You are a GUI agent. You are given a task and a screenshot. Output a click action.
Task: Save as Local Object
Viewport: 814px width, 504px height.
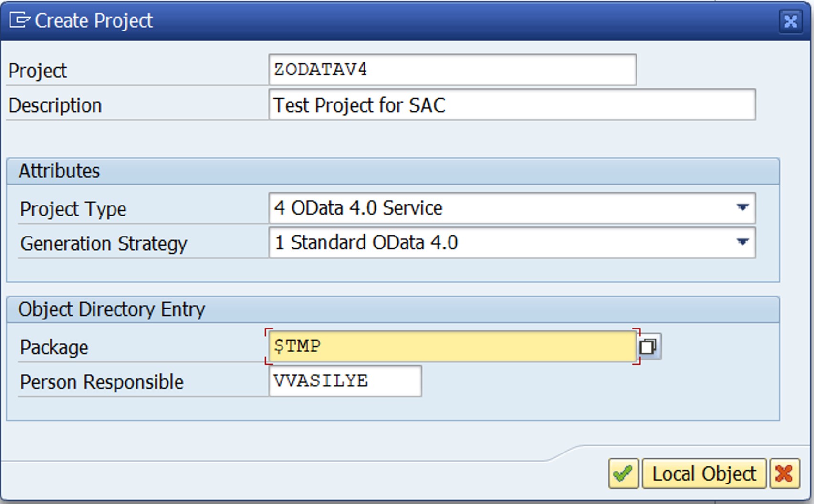tap(704, 473)
